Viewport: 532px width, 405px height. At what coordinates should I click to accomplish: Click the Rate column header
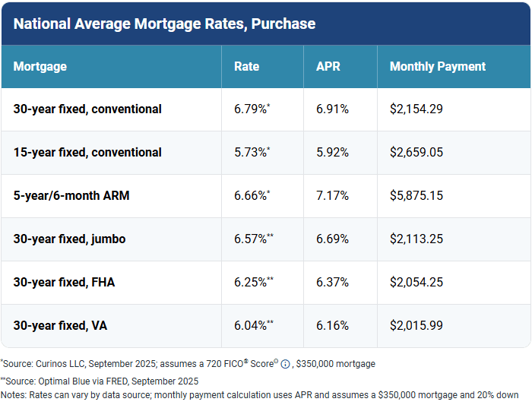[246, 66]
